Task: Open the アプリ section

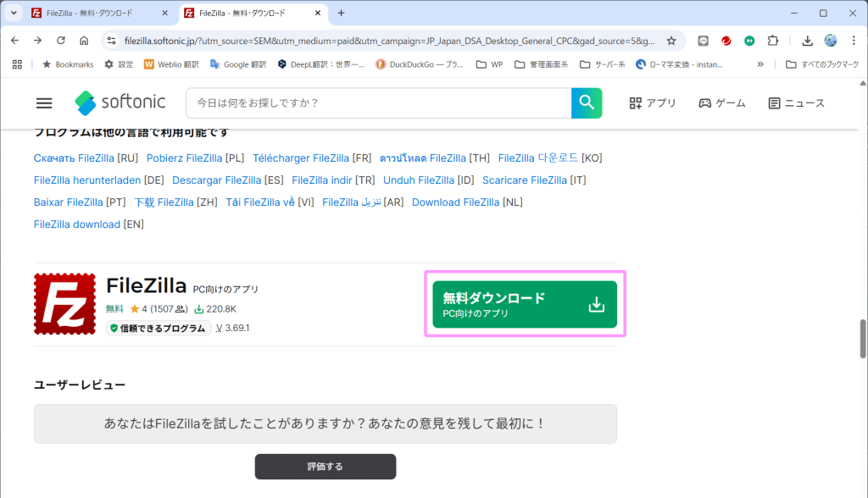Action: pyautogui.click(x=653, y=103)
